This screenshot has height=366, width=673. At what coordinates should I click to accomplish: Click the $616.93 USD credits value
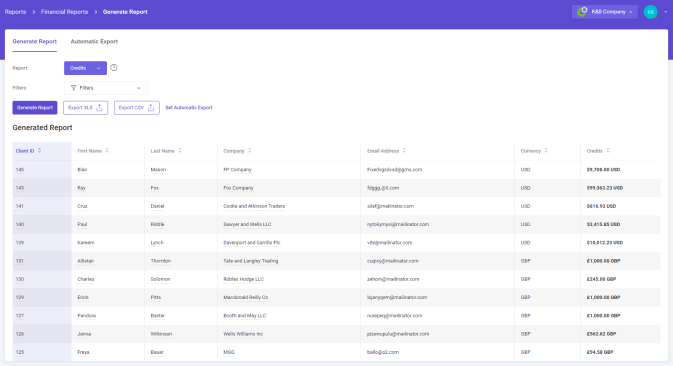pos(601,206)
